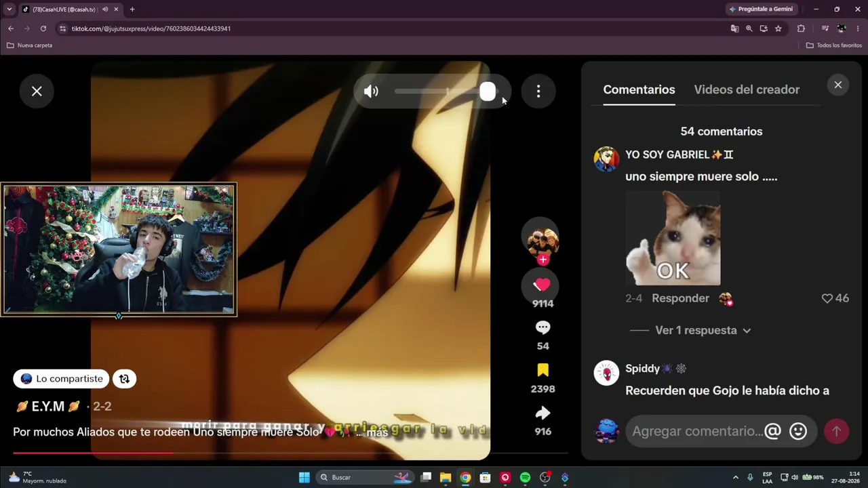Image resolution: width=868 pixels, height=488 pixels.
Task: Open the media controls icon
Action: tap(825, 28)
